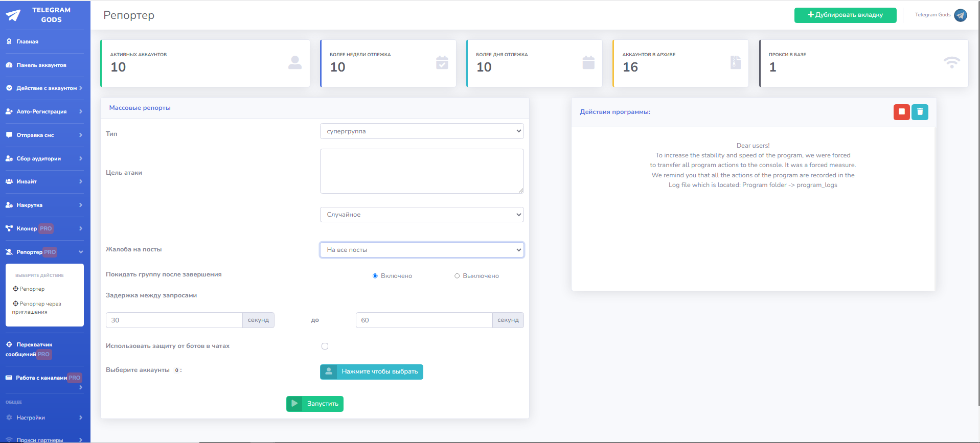Expand the Действие с аккаунтом submenu

(81, 88)
